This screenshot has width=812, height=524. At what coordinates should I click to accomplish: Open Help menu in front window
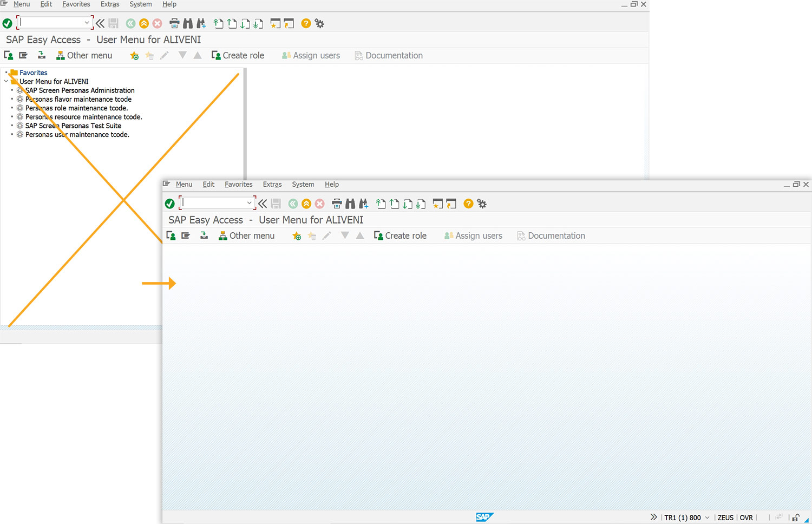pos(332,184)
